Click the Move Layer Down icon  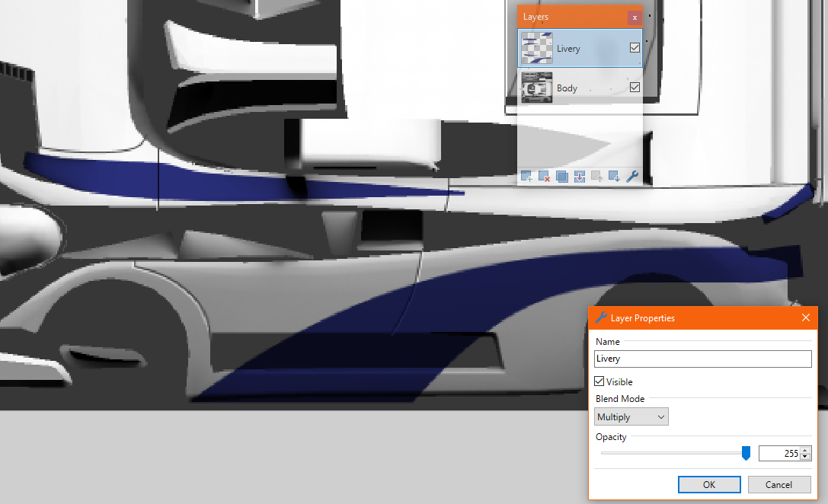(x=614, y=177)
